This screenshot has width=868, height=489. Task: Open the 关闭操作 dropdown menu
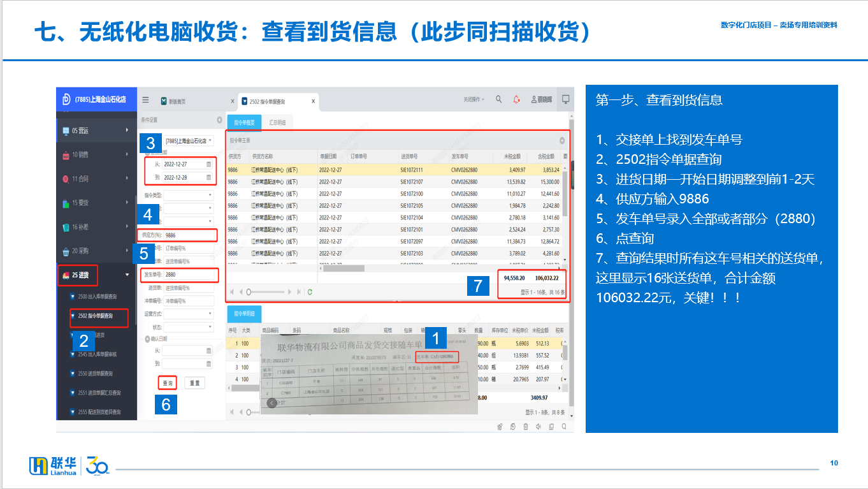[474, 100]
